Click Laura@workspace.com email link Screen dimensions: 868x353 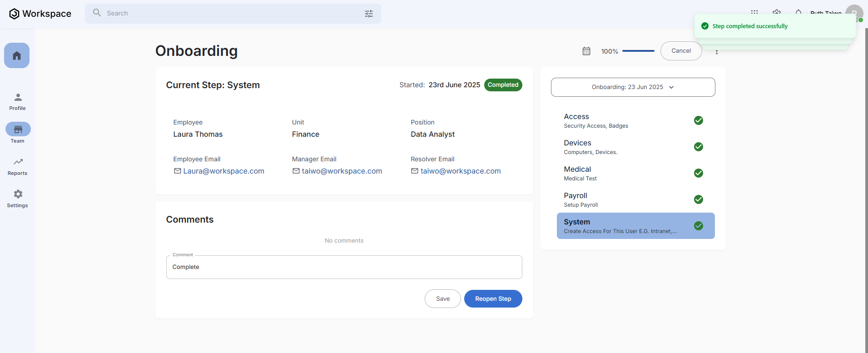(223, 171)
